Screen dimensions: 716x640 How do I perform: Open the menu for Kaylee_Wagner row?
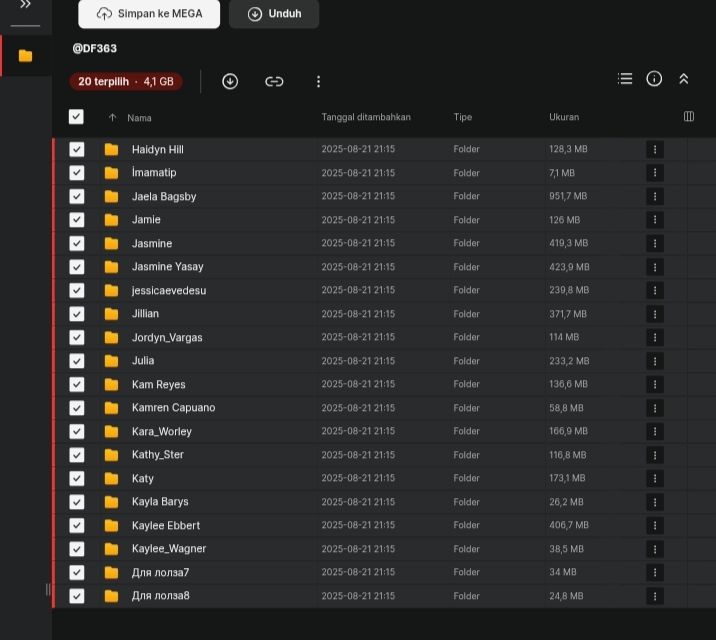pyautogui.click(x=655, y=549)
